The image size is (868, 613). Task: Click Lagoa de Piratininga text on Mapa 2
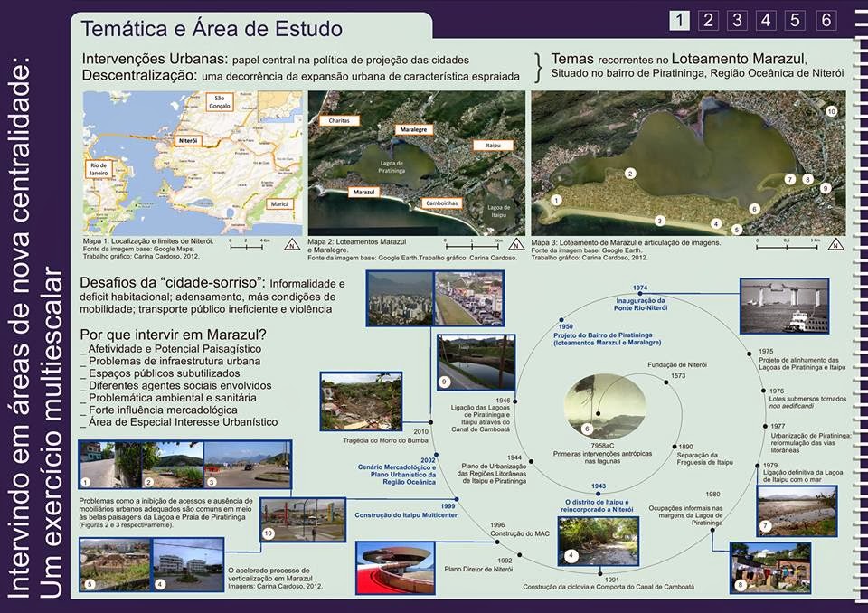(x=392, y=166)
